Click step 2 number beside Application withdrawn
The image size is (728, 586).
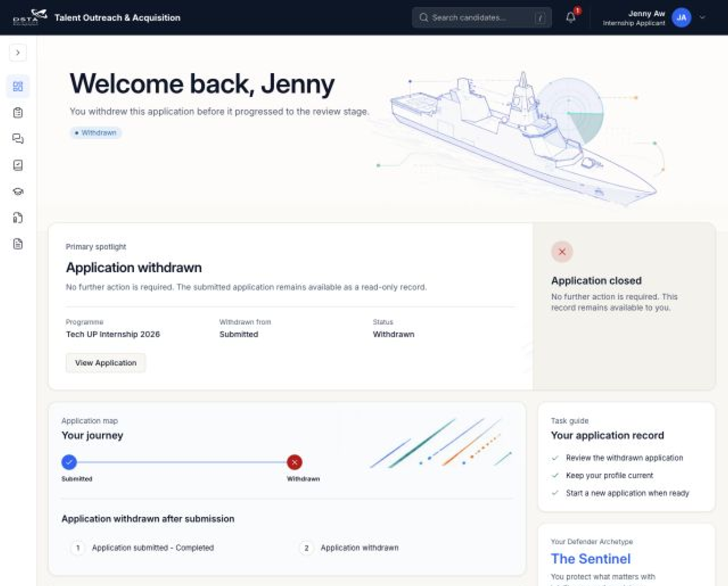(307, 548)
